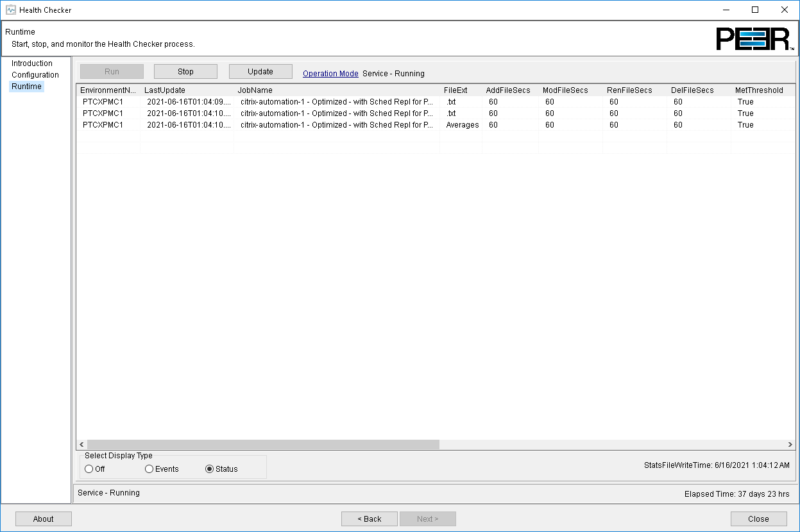Close the Health Checker wizard
The image size is (800, 532).
759,519
